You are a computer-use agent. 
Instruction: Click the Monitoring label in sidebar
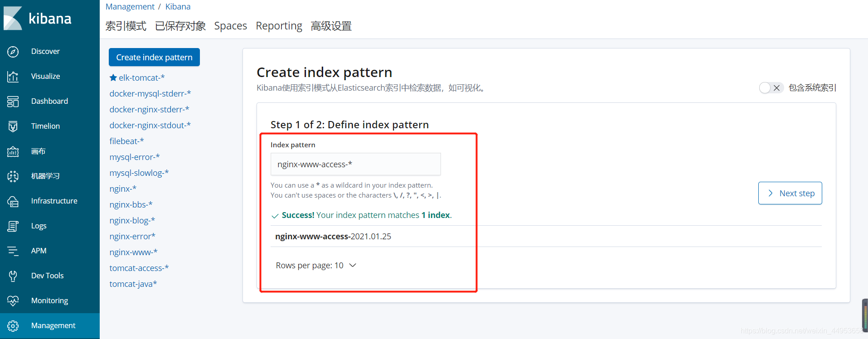(49, 300)
